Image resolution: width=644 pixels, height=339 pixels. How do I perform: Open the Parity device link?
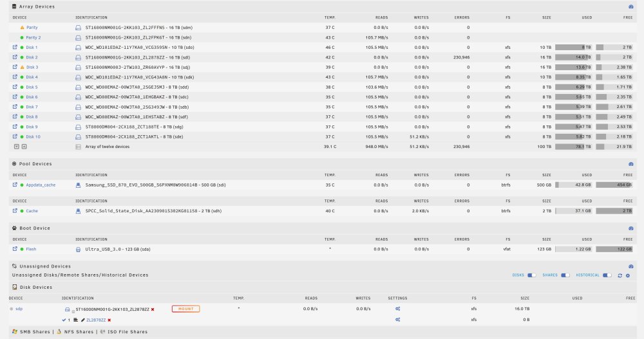tap(32, 28)
